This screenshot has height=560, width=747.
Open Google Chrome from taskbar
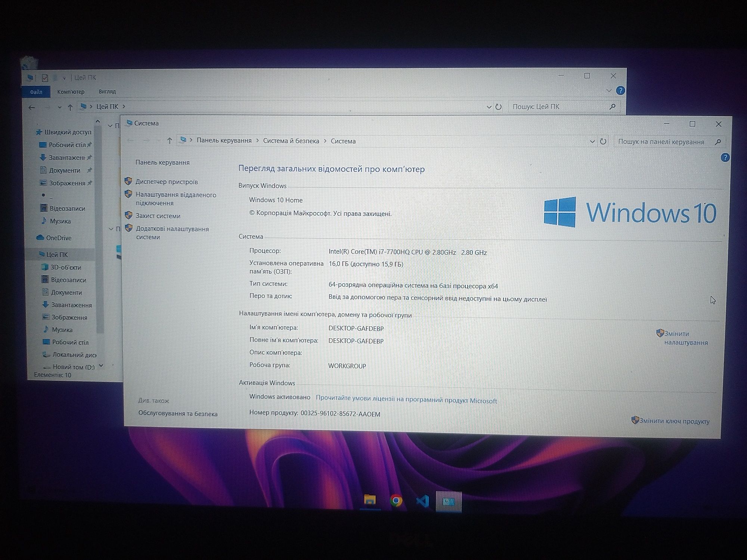click(396, 501)
